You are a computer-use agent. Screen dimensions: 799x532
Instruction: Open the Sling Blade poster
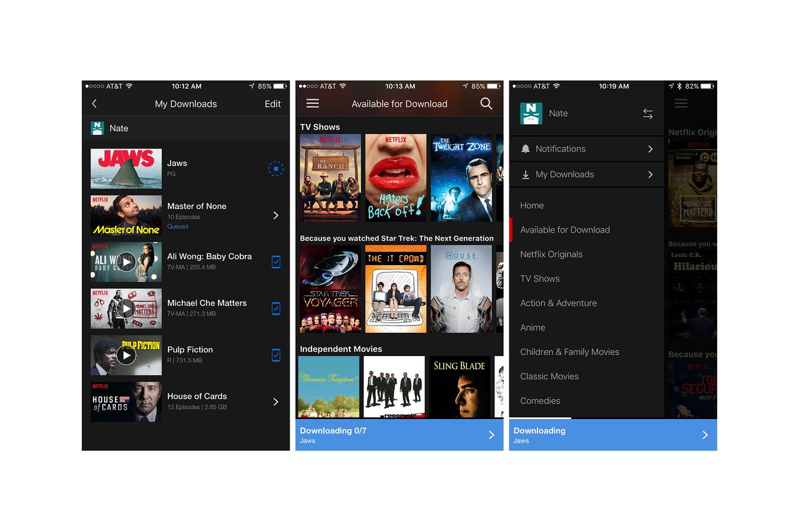click(x=459, y=387)
